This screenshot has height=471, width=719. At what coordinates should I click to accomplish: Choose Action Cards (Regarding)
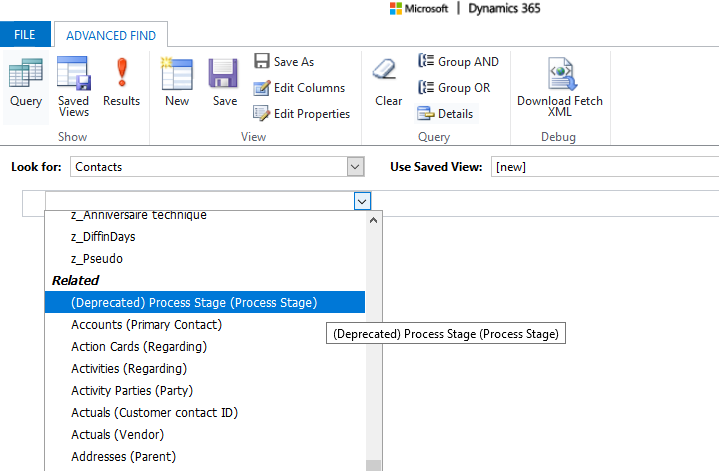(x=205, y=346)
